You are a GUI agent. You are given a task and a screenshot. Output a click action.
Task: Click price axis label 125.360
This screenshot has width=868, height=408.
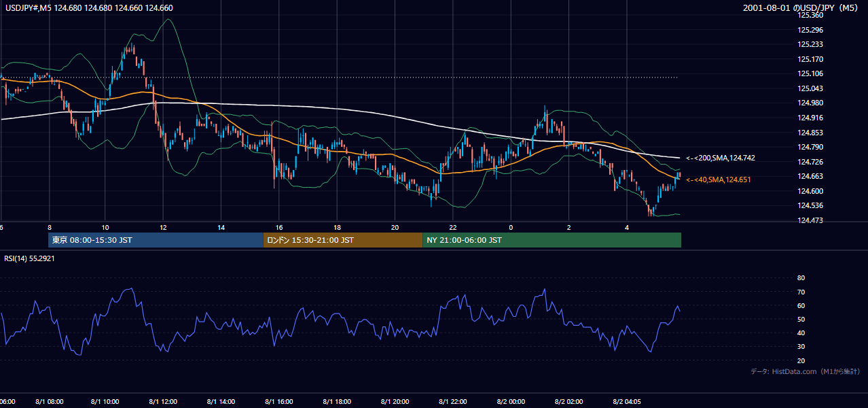coord(811,15)
